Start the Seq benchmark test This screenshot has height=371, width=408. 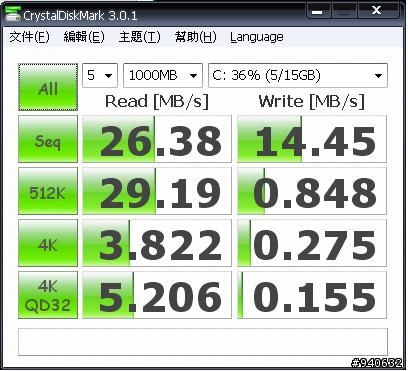[x=48, y=139]
